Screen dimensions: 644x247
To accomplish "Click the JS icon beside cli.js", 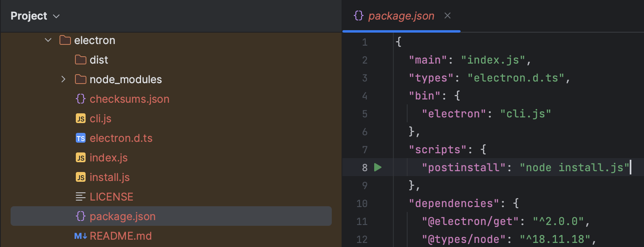I will pyautogui.click(x=81, y=118).
